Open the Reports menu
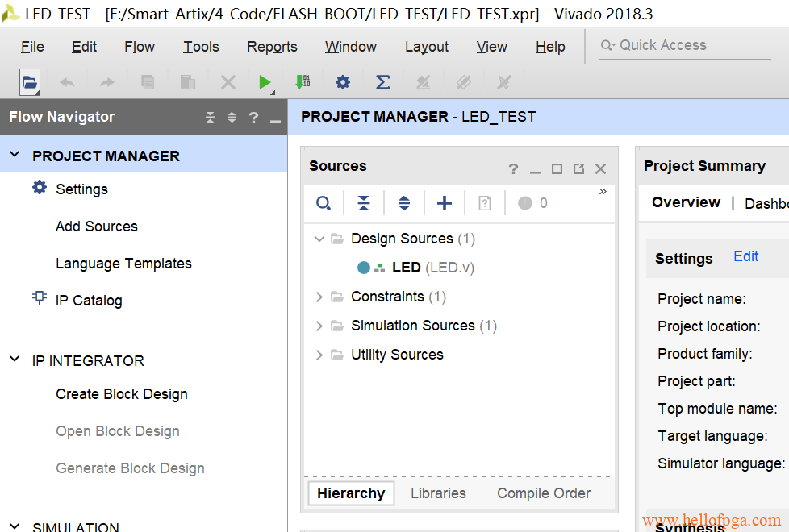The image size is (789, 532). 272,47
